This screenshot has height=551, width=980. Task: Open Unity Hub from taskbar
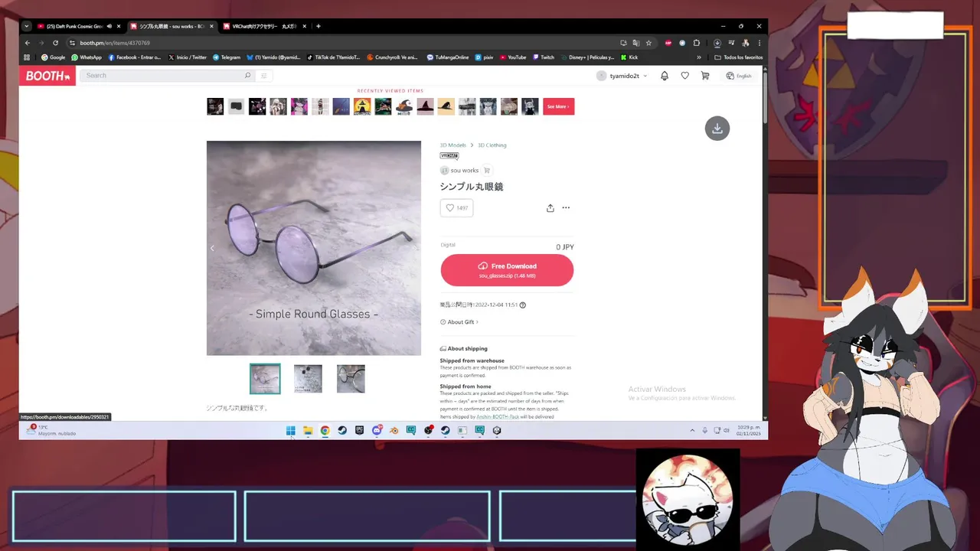497,431
